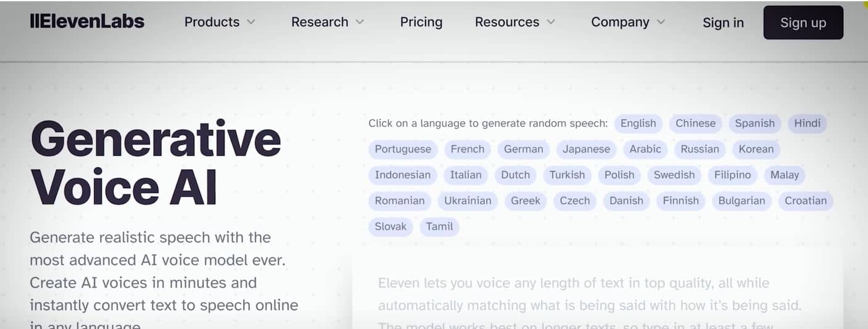Screen dimensions: 868x329
Task: Choose Ukrainian from the language list
Action: pyautogui.click(x=468, y=201)
